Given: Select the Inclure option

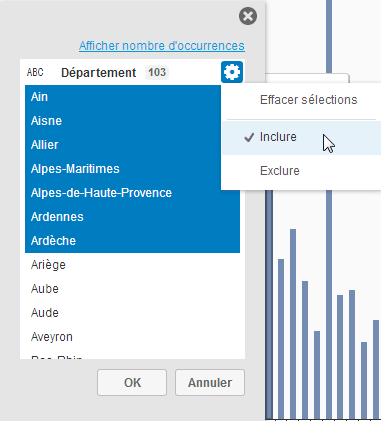Looking at the screenshot, I should (x=301, y=137).
